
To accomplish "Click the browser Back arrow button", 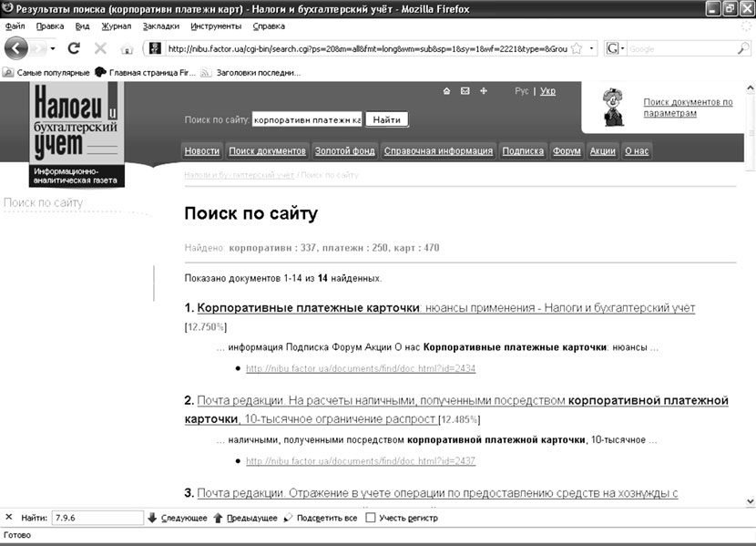I will click(18, 48).
